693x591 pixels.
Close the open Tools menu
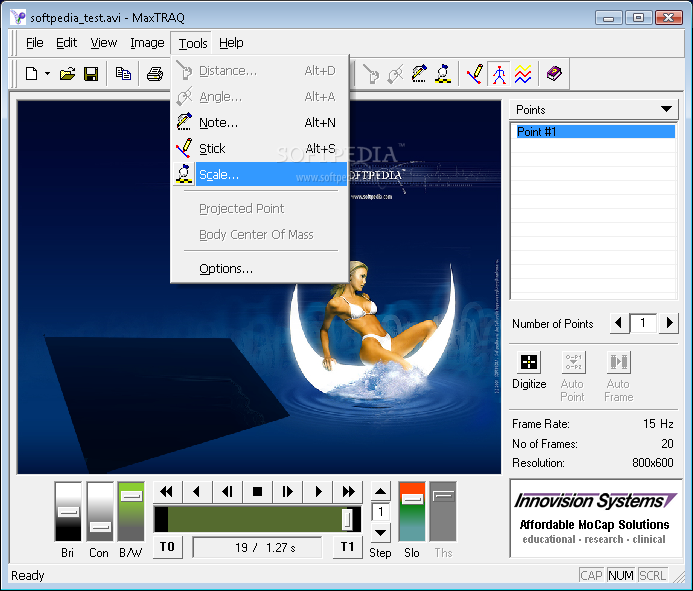pyautogui.click(x=193, y=43)
